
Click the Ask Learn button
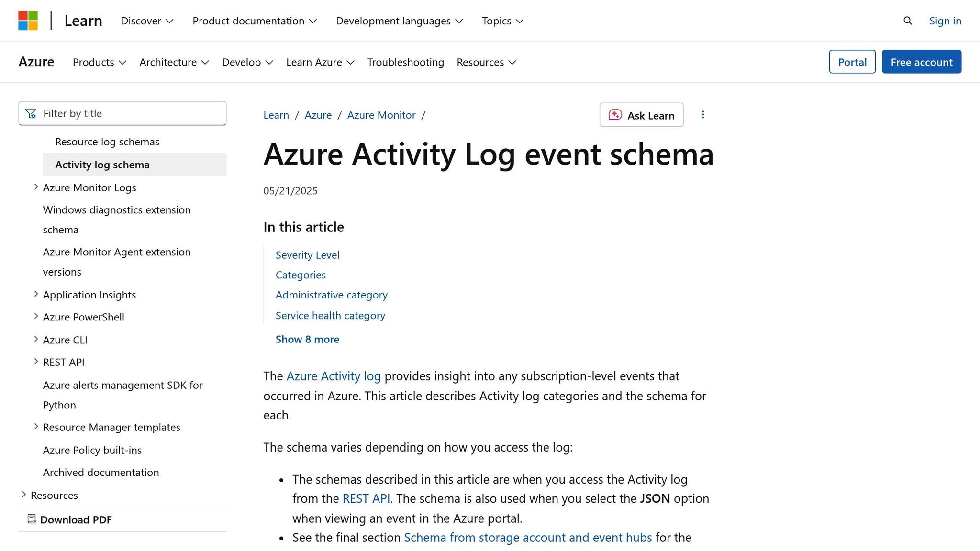(641, 115)
